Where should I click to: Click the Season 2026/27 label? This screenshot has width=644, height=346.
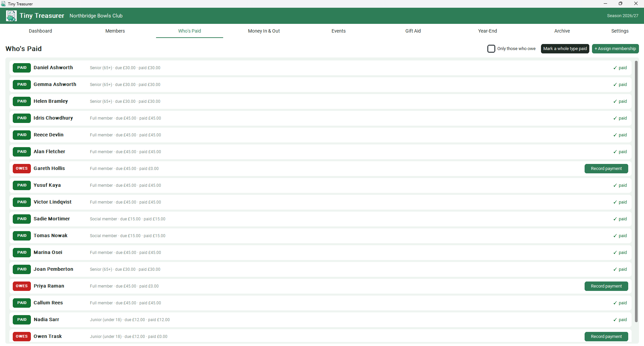[623, 16]
